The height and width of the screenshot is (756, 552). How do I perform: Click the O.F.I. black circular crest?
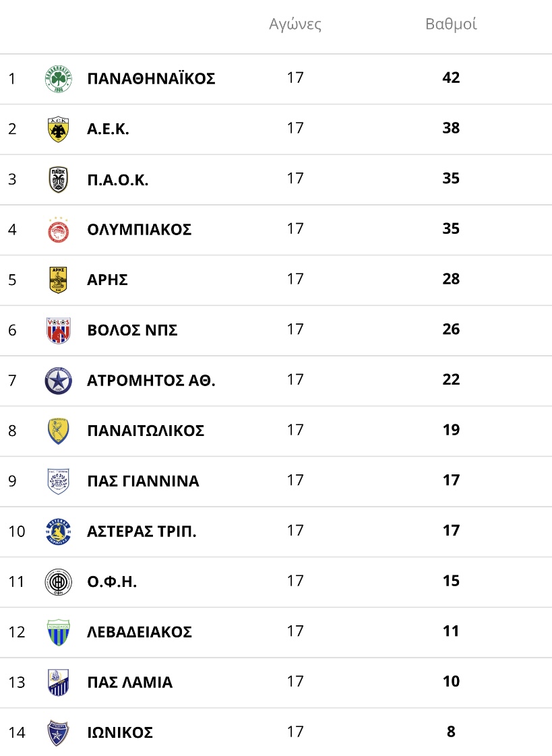59,582
